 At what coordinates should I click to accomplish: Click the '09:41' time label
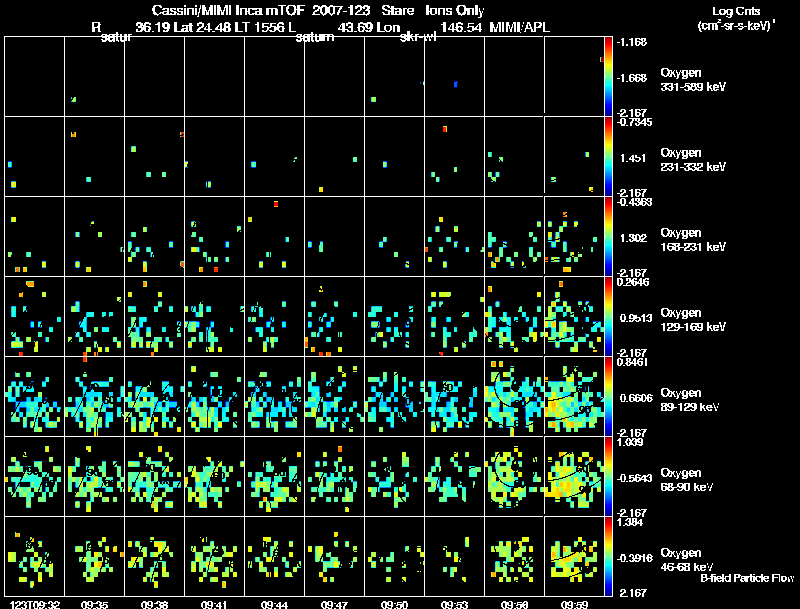click(x=214, y=604)
